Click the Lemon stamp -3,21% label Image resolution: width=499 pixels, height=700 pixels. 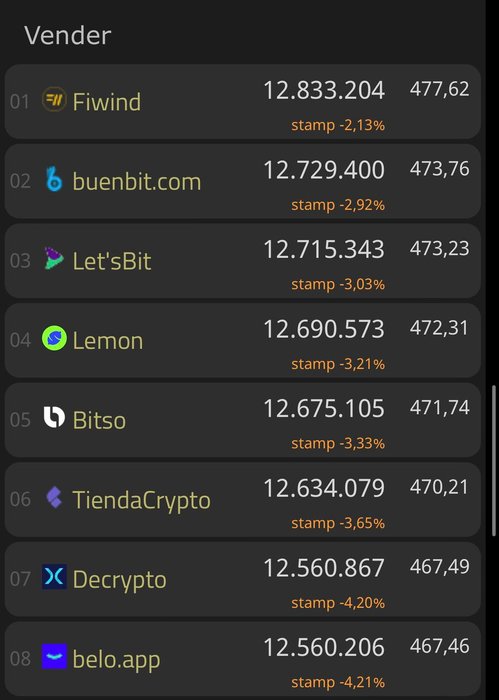coord(338,364)
